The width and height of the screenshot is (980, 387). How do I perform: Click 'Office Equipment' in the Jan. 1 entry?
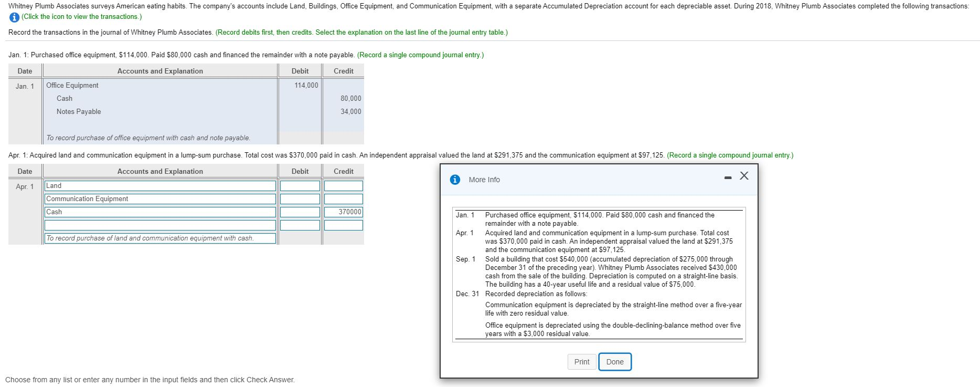tap(72, 86)
